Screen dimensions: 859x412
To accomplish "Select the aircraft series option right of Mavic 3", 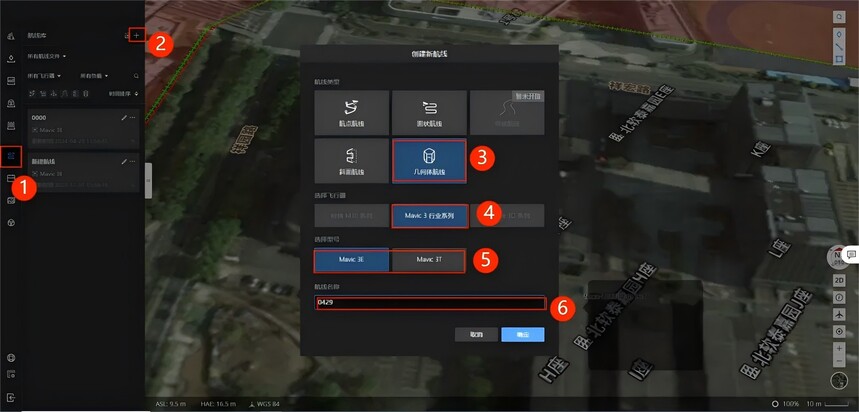I will pyautogui.click(x=507, y=216).
